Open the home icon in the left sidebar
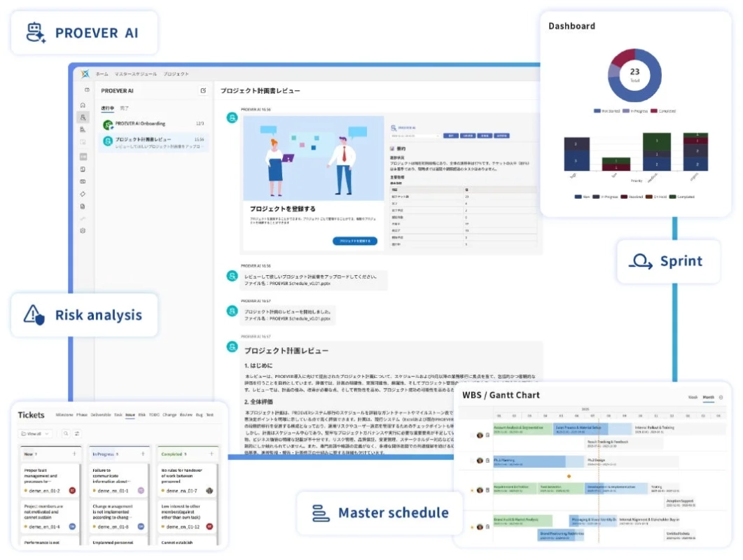 point(83,105)
